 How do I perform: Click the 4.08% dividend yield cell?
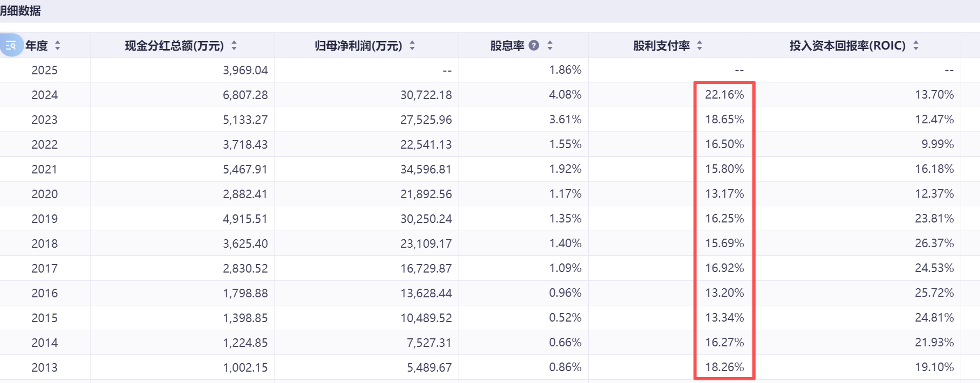pos(565,95)
